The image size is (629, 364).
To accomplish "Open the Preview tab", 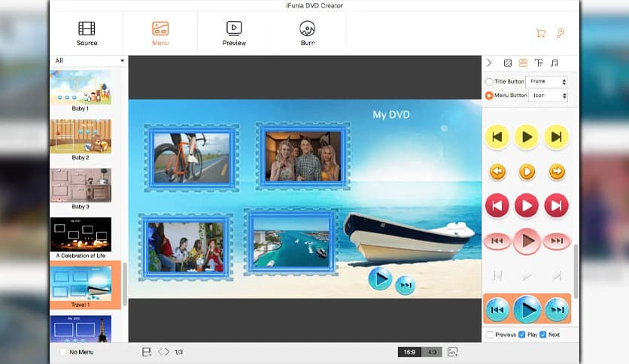I will pos(234,33).
